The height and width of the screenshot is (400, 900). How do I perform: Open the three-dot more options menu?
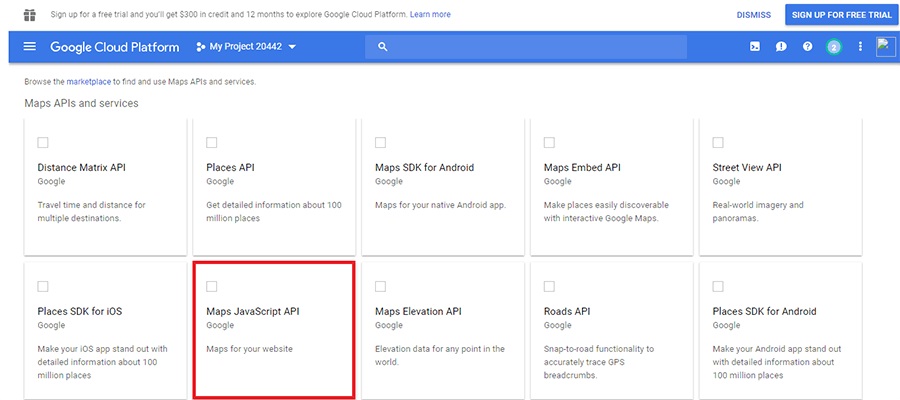click(x=860, y=47)
